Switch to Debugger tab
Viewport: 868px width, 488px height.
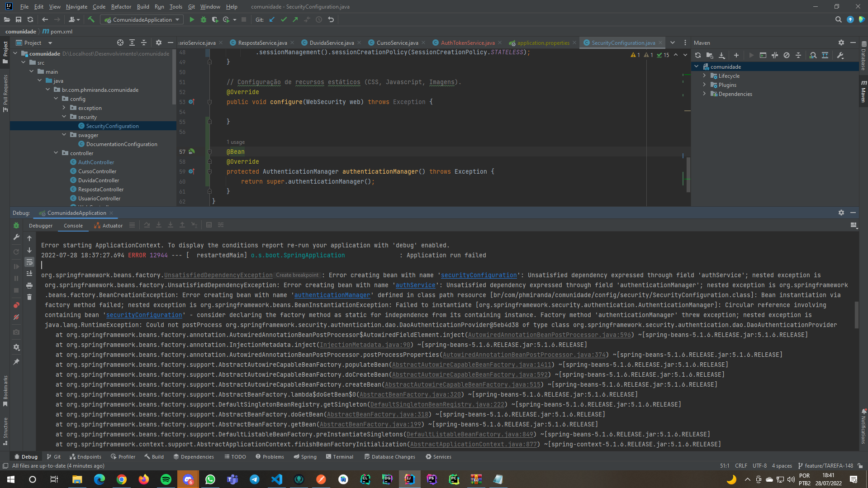[x=41, y=225]
